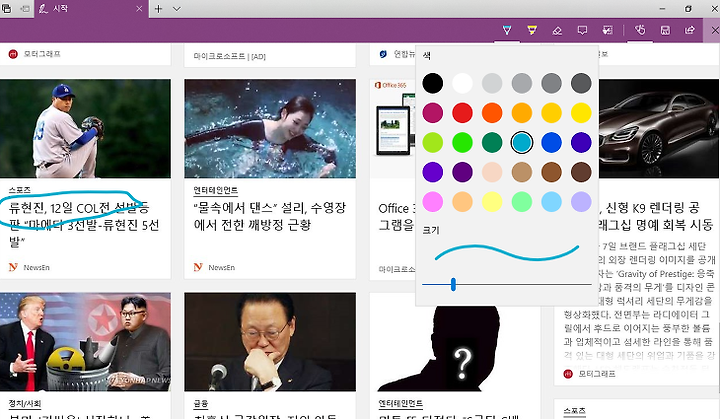Choose the magenta swatch beside red
720x419 pixels.
tap(433, 113)
